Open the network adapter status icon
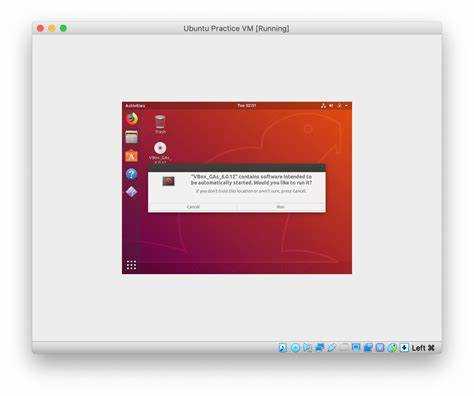This screenshot has width=474, height=396. pyautogui.click(x=319, y=348)
